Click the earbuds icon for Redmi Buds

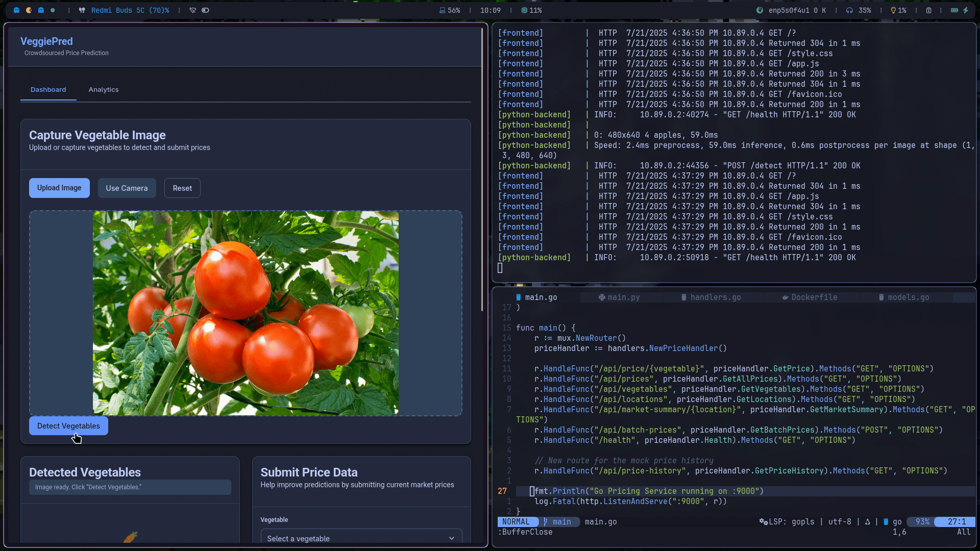pyautogui.click(x=82, y=10)
